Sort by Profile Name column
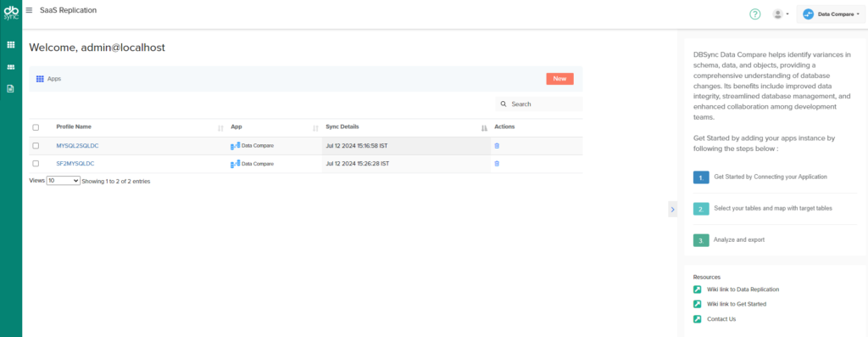The image size is (868, 337). [74, 127]
